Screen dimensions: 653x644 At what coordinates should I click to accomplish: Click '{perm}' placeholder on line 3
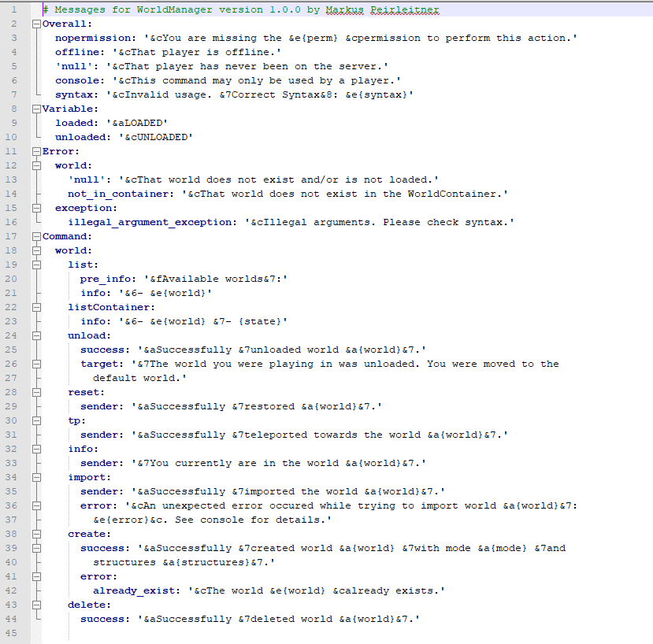(320, 38)
